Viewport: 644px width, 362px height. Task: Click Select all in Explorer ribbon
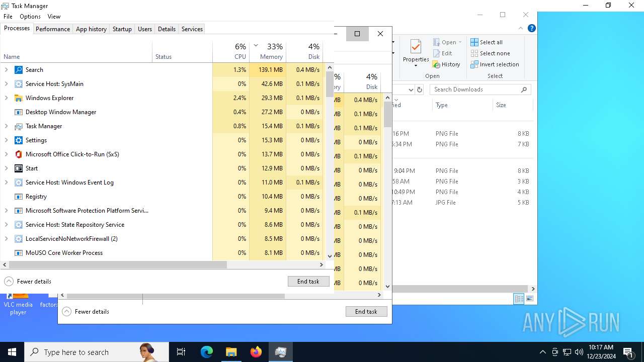(x=487, y=42)
